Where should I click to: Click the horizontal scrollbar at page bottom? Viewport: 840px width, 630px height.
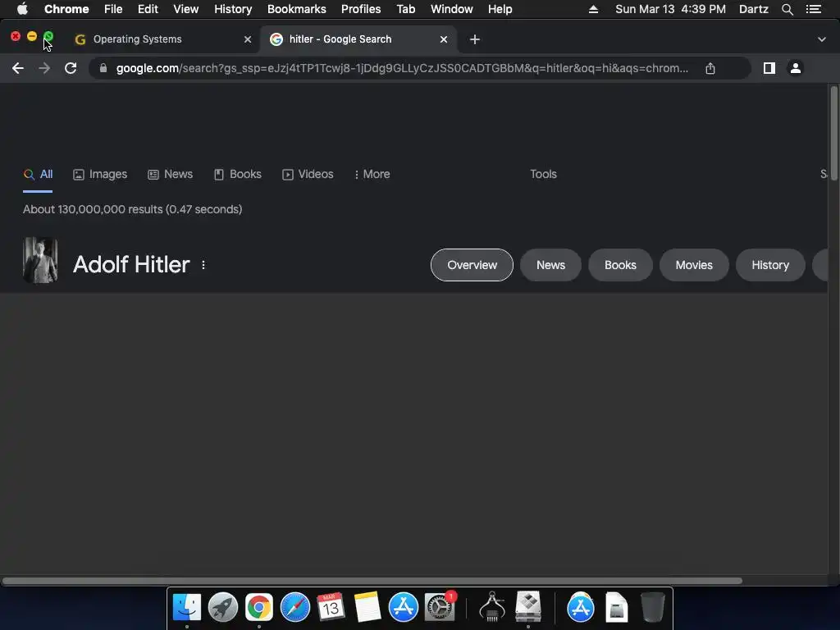click(372, 581)
